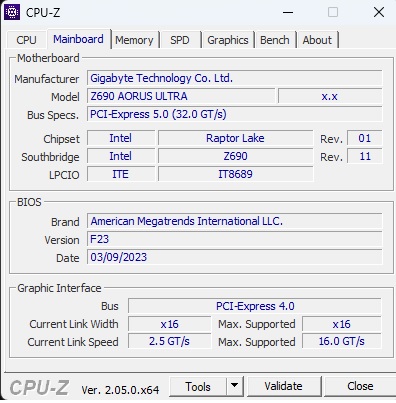Click the LPCIO vendor ITE field

(x=121, y=174)
